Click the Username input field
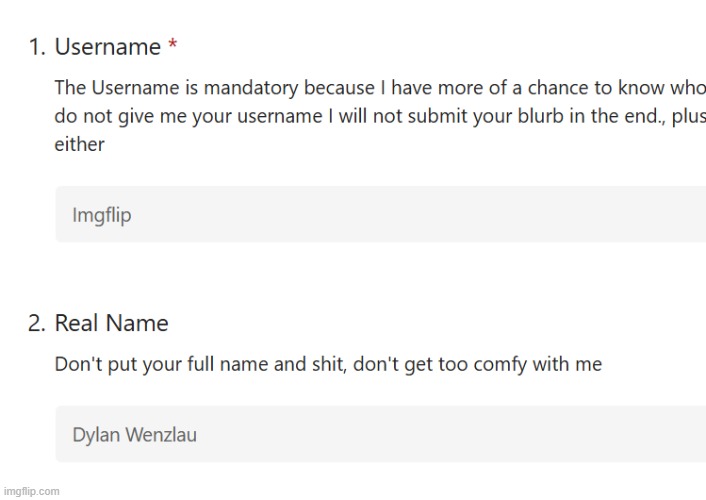This screenshot has height=500, width=706. 380,214
